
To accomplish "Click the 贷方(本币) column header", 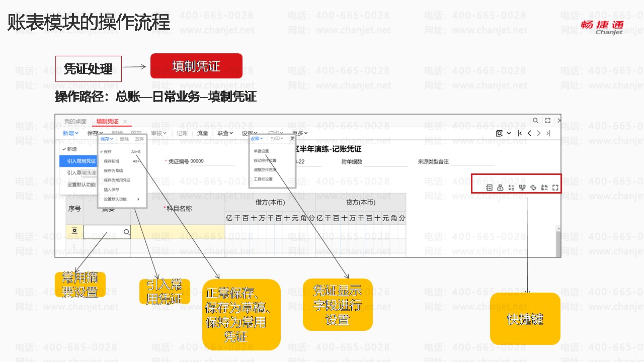I will [x=361, y=203].
